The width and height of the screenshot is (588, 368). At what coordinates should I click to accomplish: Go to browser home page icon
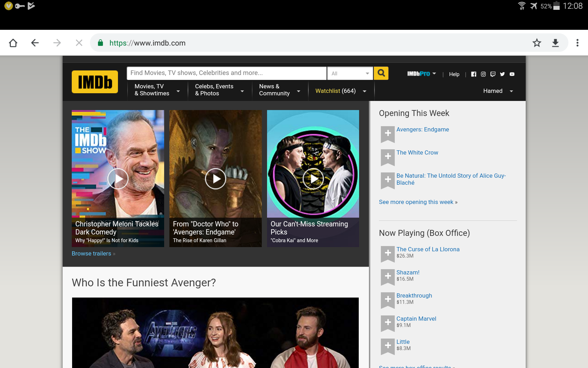tap(13, 43)
